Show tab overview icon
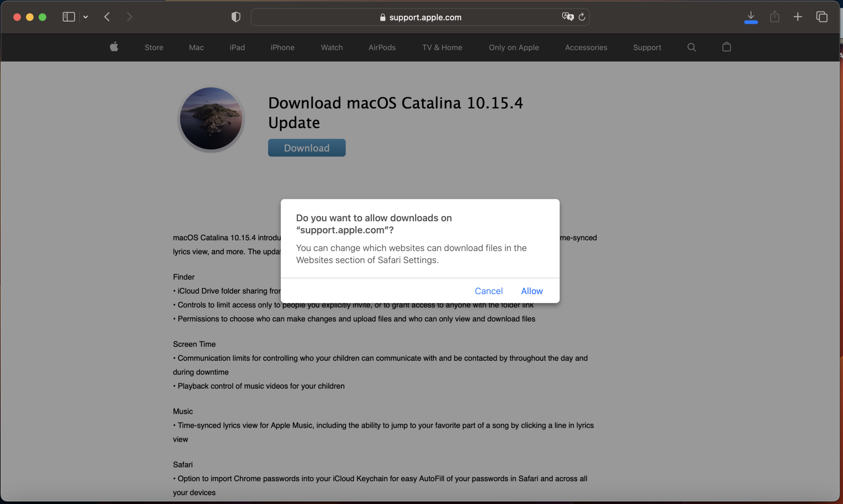Viewport: 843px width, 504px height. coord(822,17)
